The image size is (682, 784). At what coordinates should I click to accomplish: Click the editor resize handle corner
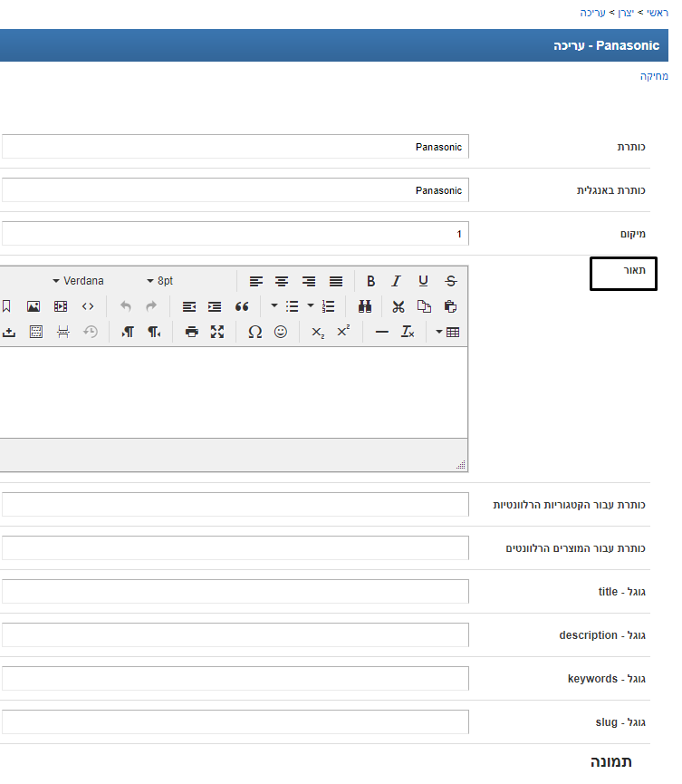coord(461,465)
